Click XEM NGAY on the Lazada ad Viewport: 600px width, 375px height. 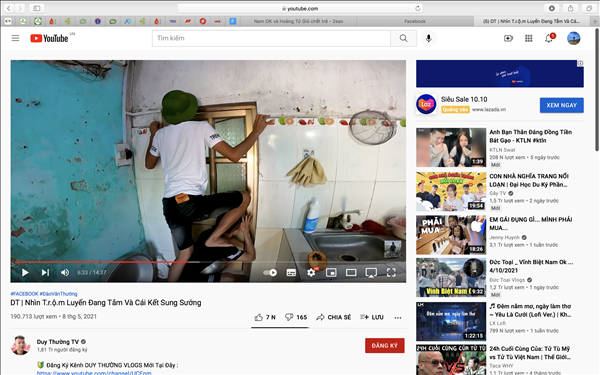click(561, 105)
